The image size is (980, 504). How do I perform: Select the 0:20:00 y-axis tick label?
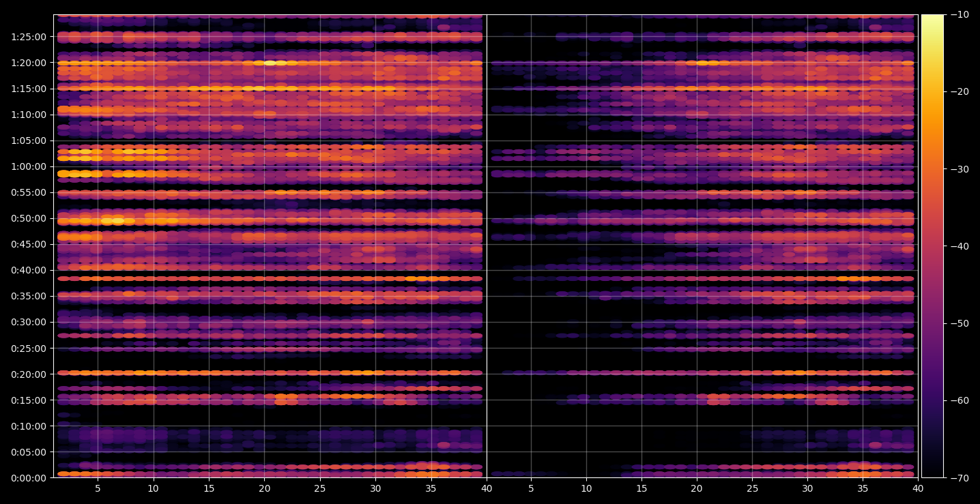29,374
